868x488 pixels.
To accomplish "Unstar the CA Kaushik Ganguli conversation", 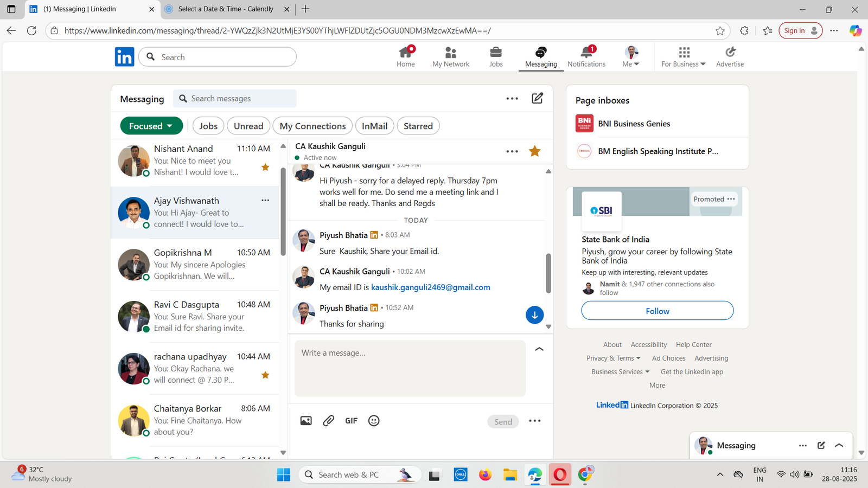I will 534,151.
